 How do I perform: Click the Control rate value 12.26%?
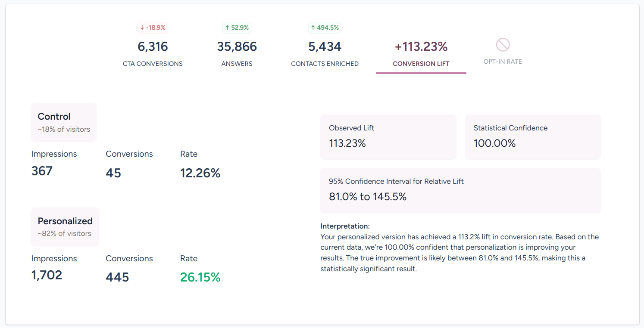[x=200, y=173]
